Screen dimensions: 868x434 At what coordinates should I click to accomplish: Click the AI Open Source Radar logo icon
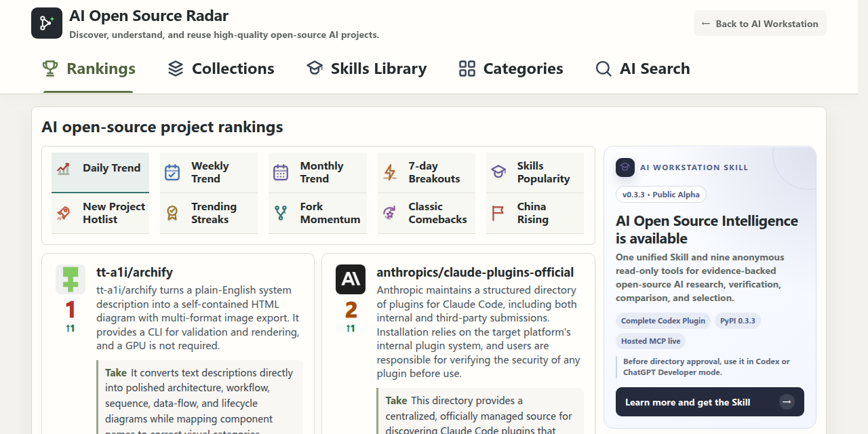point(47,23)
